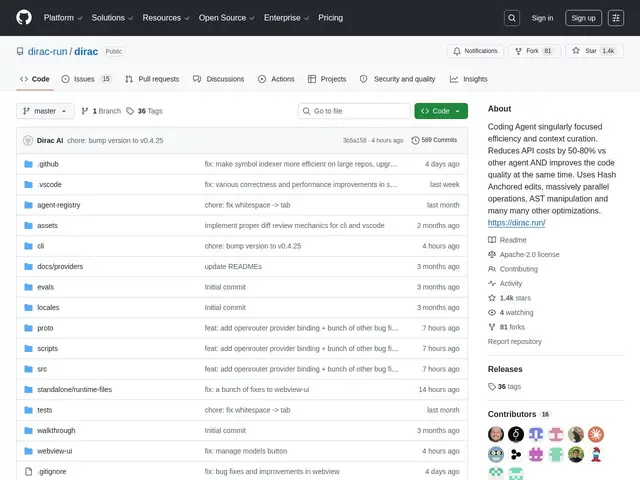
Task: Click the .gitignore file icon
Action: (x=28, y=471)
